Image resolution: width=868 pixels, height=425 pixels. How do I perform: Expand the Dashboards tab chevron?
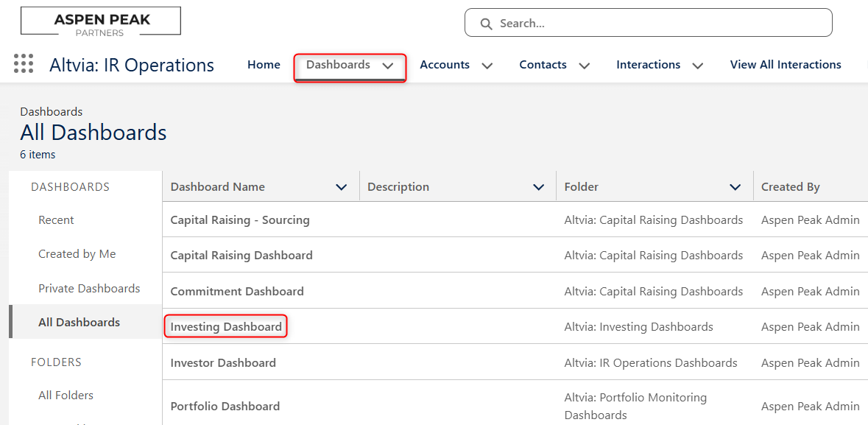(x=387, y=66)
